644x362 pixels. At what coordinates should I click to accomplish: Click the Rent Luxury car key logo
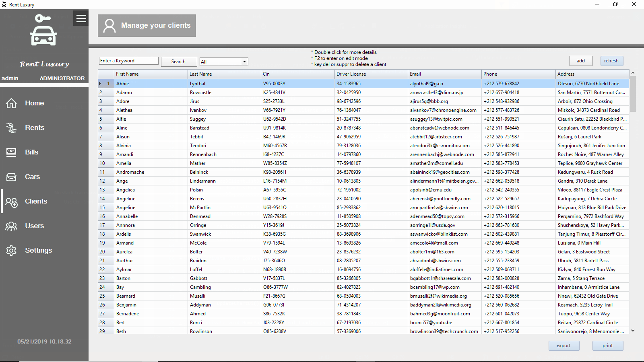click(x=43, y=30)
